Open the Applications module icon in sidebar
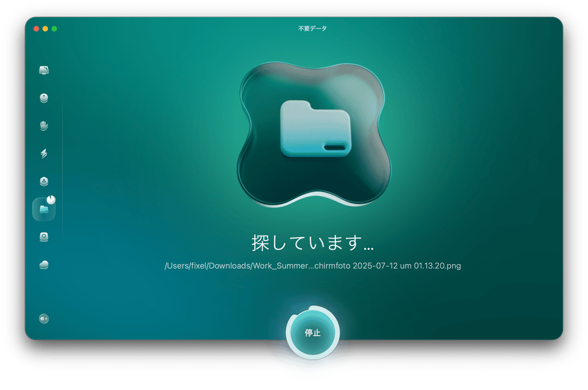Image resolution: width=588 pixels, height=390 pixels. [44, 181]
